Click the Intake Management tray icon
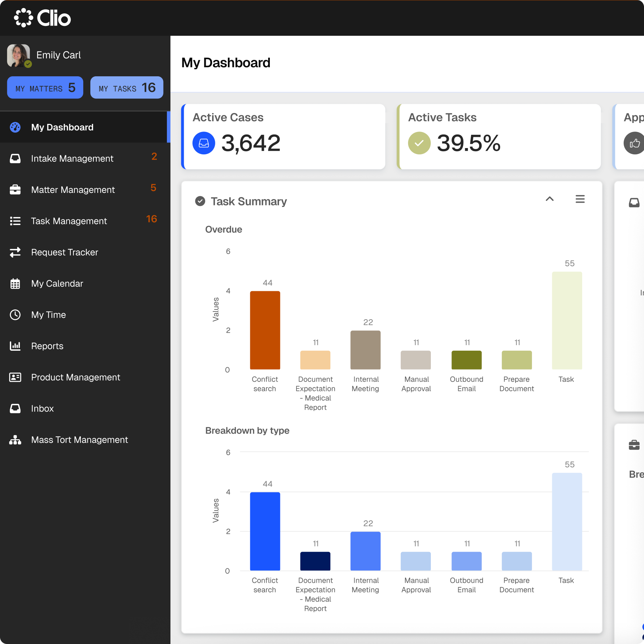Image resolution: width=644 pixels, height=644 pixels. 15,159
